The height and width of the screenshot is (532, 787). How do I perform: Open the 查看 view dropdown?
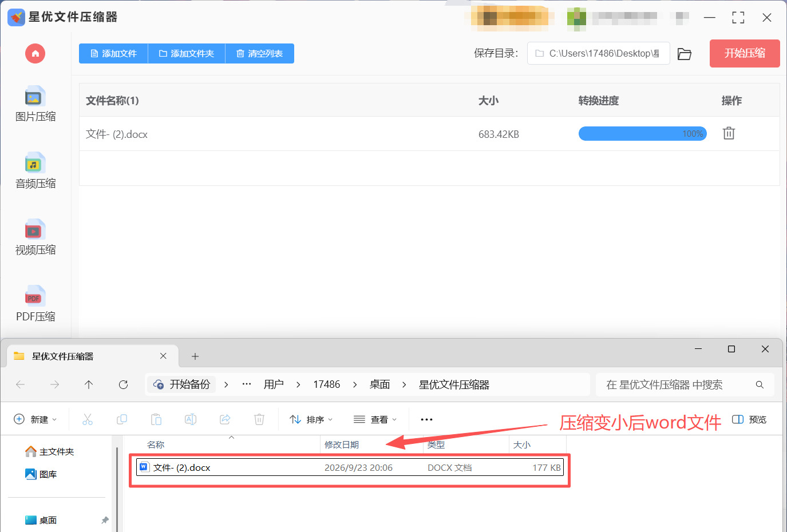click(x=375, y=419)
